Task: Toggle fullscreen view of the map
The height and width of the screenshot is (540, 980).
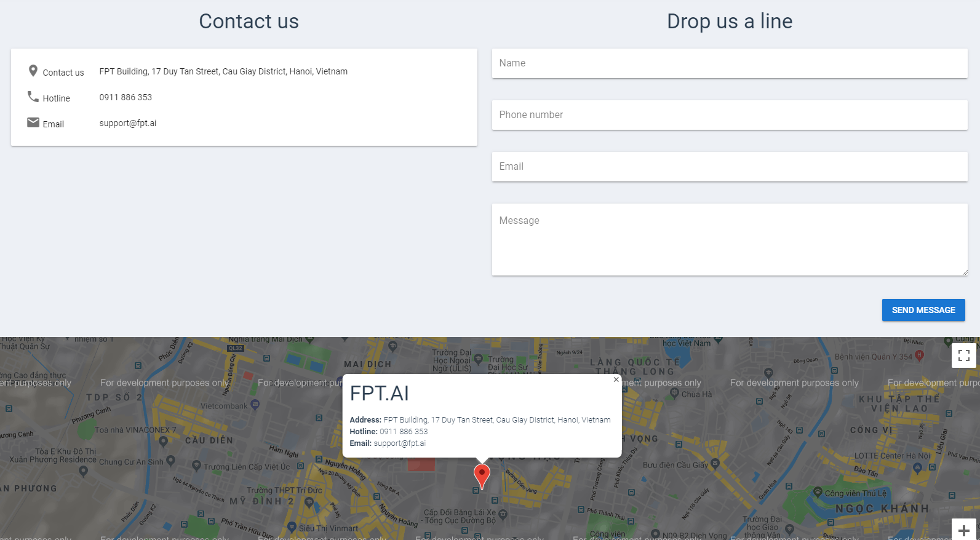Action: tap(964, 355)
